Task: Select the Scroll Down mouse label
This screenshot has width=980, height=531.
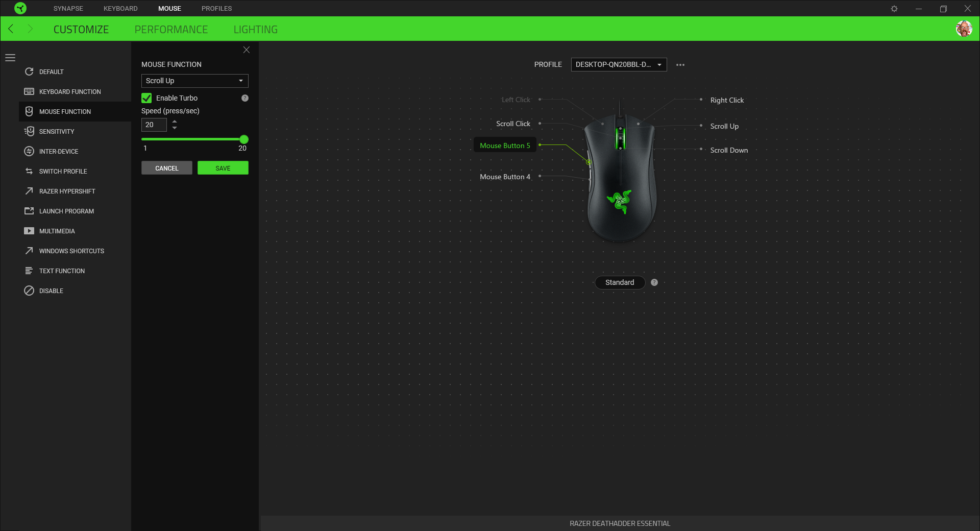Action: point(729,150)
